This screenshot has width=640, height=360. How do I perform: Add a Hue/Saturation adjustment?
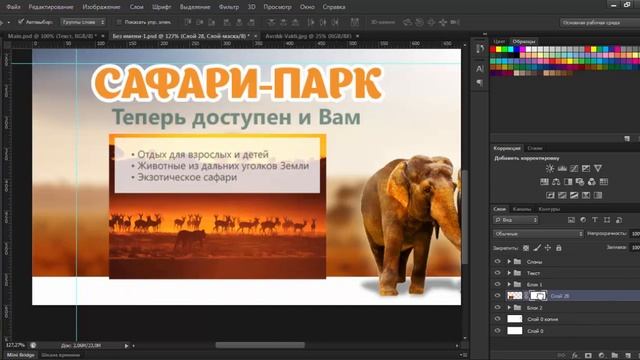[x=544, y=182]
